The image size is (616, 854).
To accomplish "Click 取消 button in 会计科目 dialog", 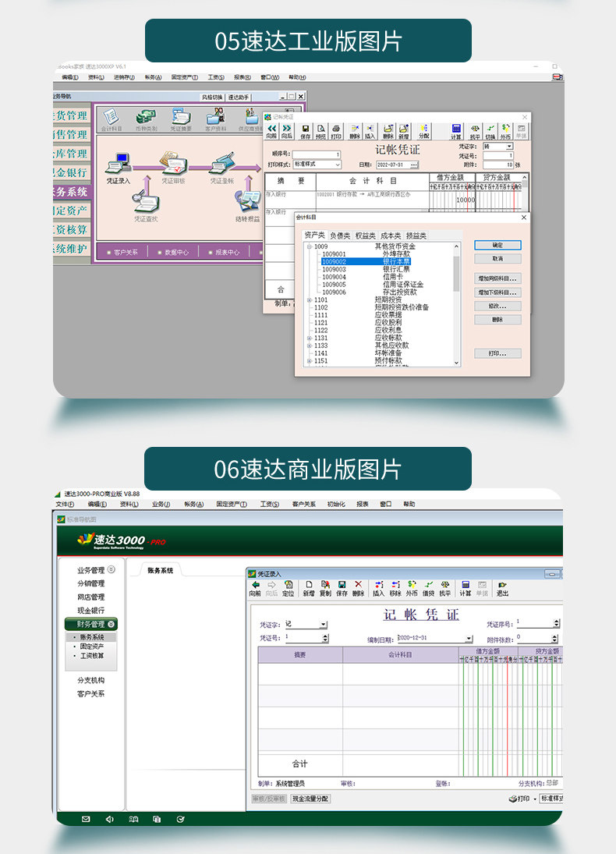I will click(497, 259).
